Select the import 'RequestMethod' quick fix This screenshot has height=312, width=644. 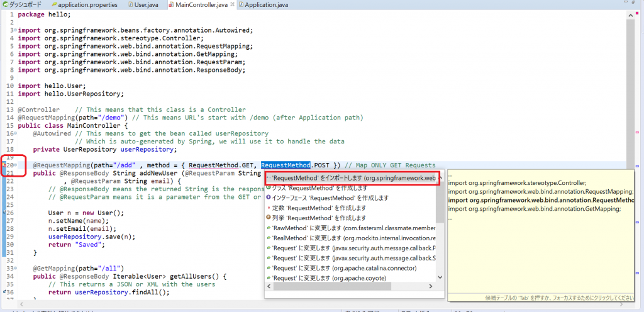(x=351, y=178)
